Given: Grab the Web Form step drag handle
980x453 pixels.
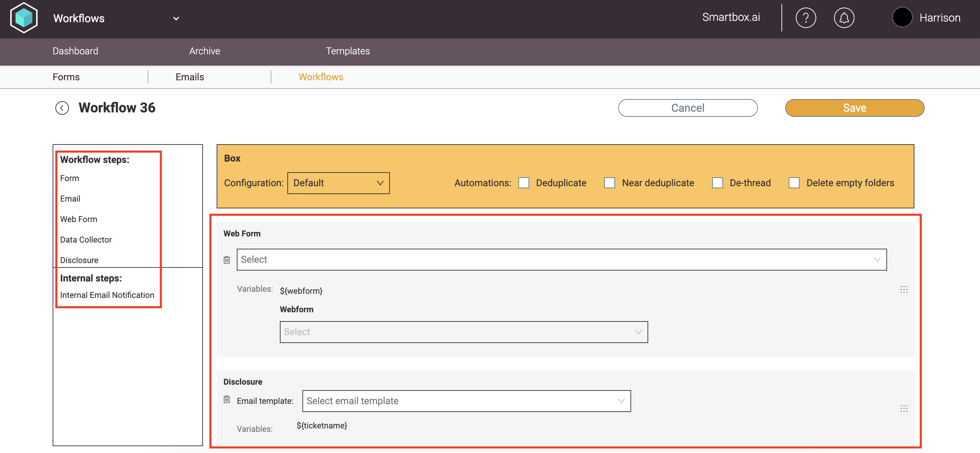Looking at the screenshot, I should click(904, 290).
